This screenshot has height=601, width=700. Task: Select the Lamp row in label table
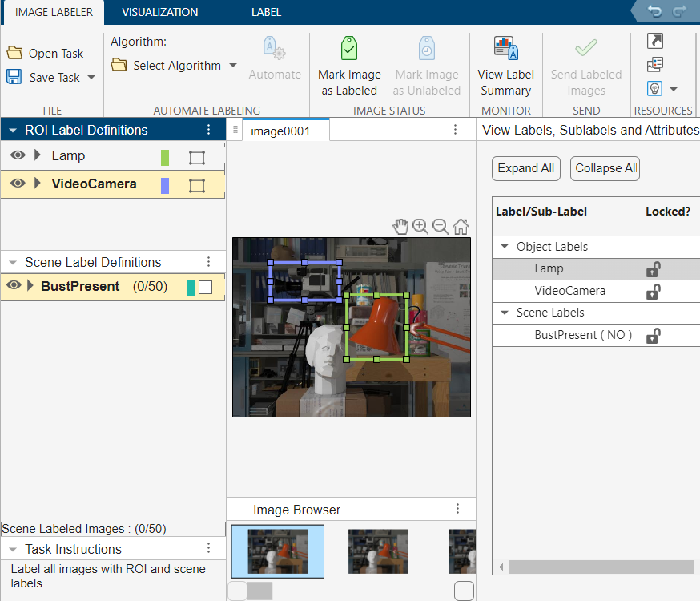click(x=596, y=268)
